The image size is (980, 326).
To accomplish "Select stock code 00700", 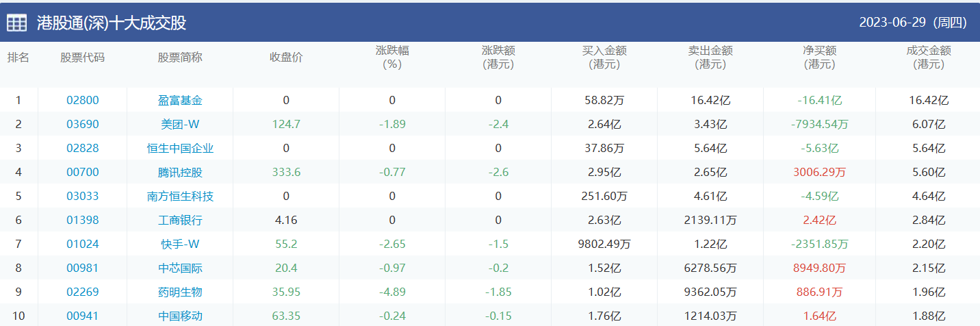I will pyautogui.click(x=83, y=173).
